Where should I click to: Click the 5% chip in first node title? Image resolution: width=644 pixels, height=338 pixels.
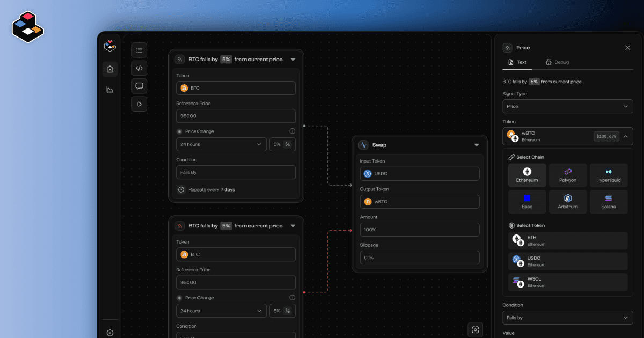226,60
